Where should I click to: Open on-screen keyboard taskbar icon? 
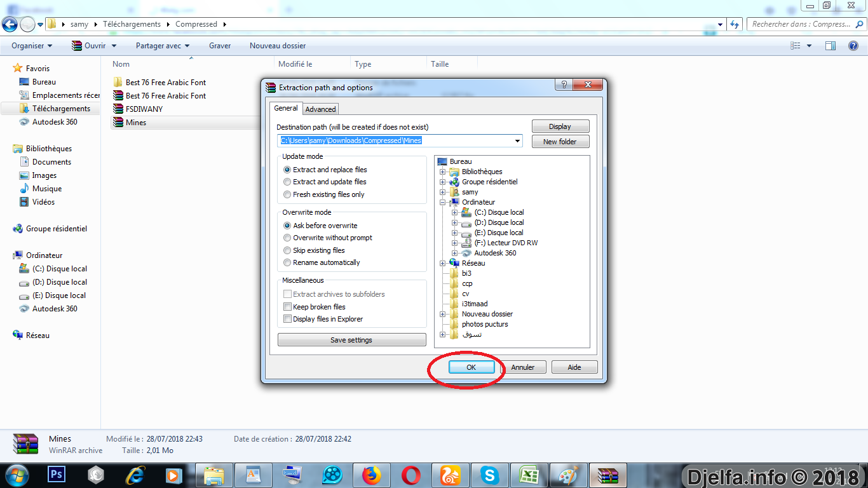pos(292,475)
